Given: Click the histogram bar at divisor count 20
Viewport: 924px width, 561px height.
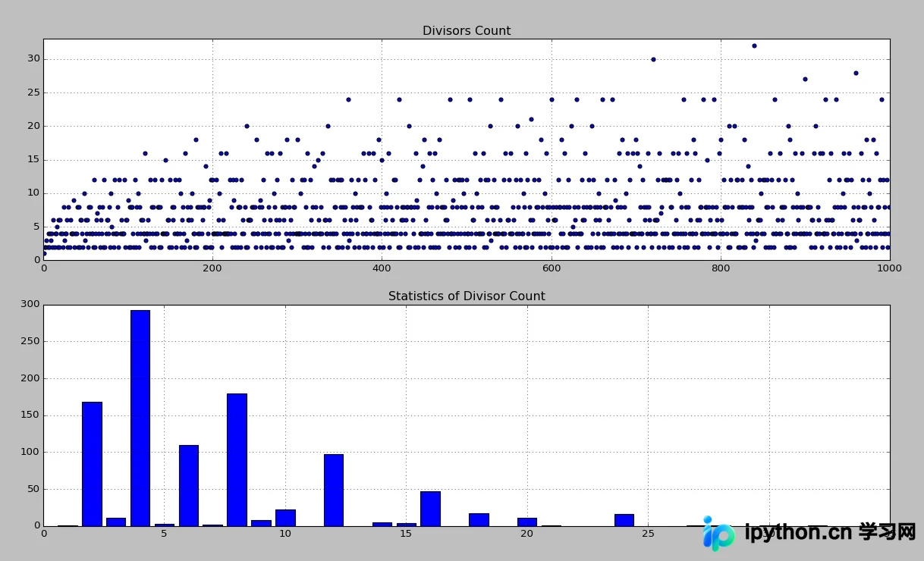Looking at the screenshot, I should click(527, 522).
